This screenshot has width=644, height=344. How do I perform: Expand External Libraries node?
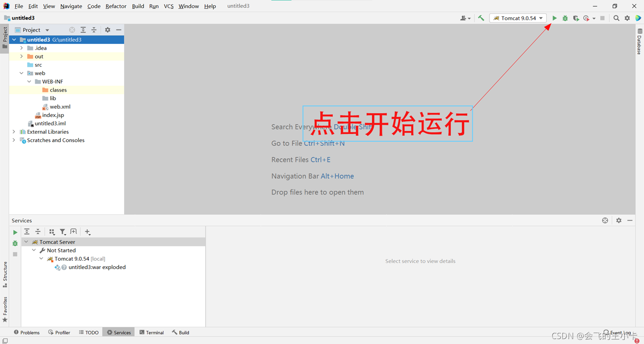[14, 132]
